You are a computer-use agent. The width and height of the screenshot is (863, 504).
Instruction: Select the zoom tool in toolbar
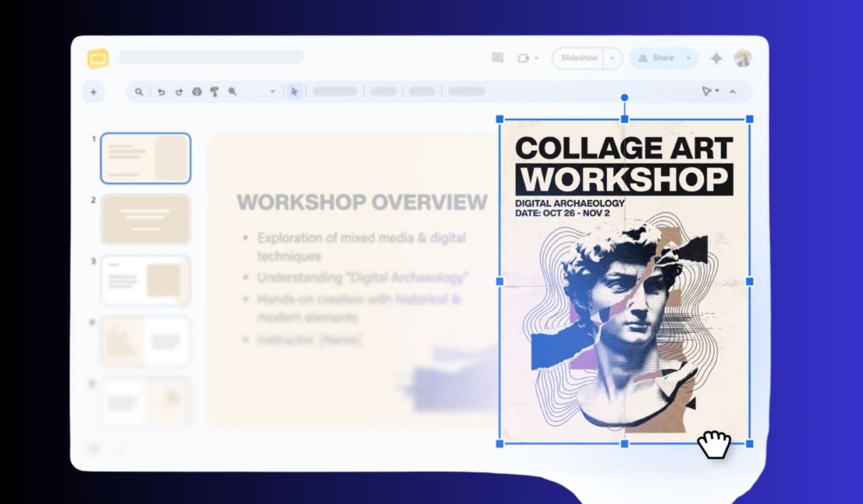232,91
